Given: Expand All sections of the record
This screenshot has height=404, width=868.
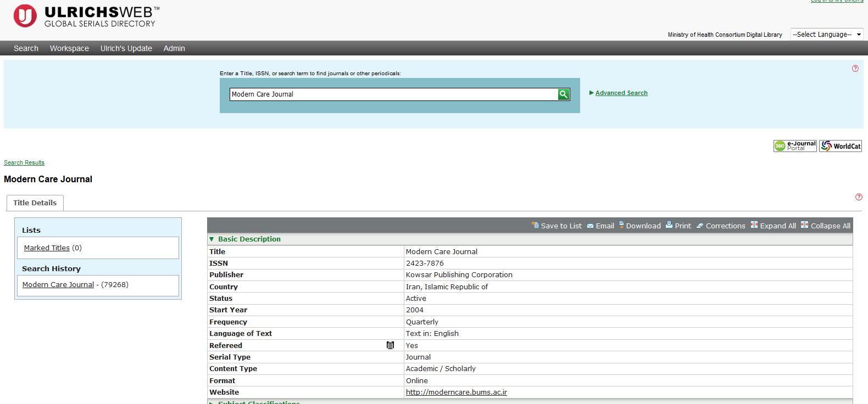Looking at the screenshot, I should point(774,226).
